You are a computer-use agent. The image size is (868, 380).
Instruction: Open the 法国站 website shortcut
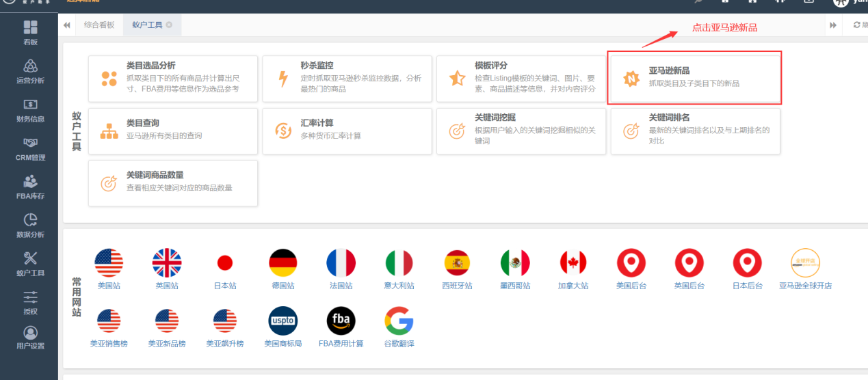coord(341,269)
